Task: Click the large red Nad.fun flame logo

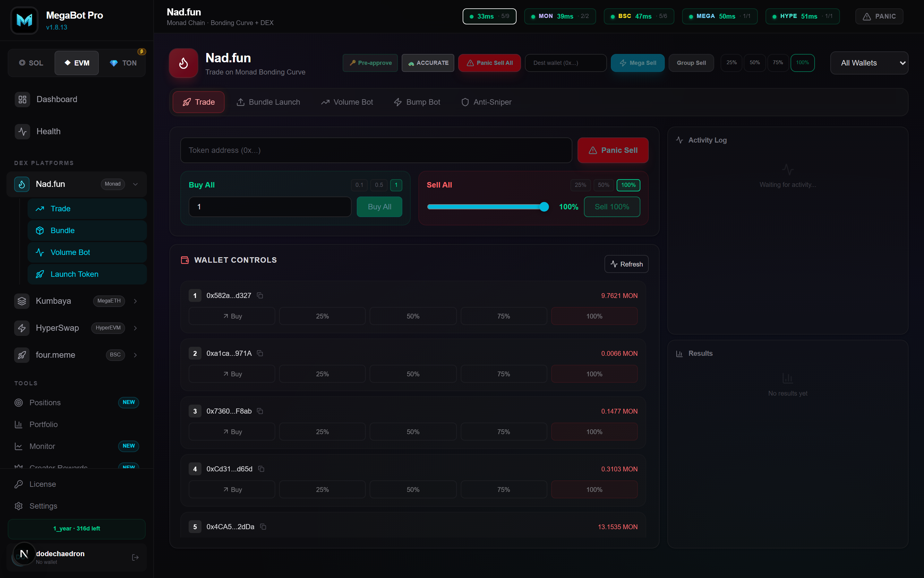Action: 184,63
